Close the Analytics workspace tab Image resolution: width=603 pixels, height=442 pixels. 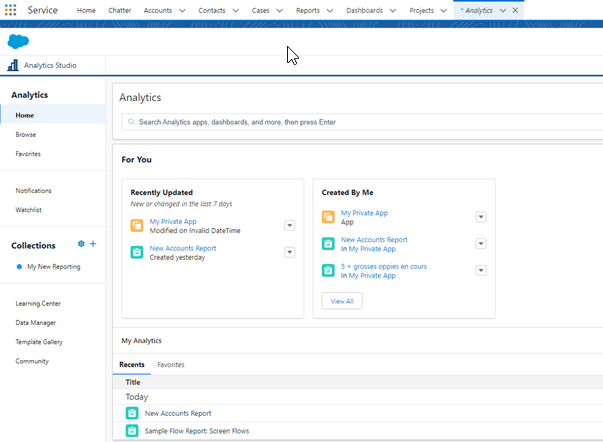(515, 10)
